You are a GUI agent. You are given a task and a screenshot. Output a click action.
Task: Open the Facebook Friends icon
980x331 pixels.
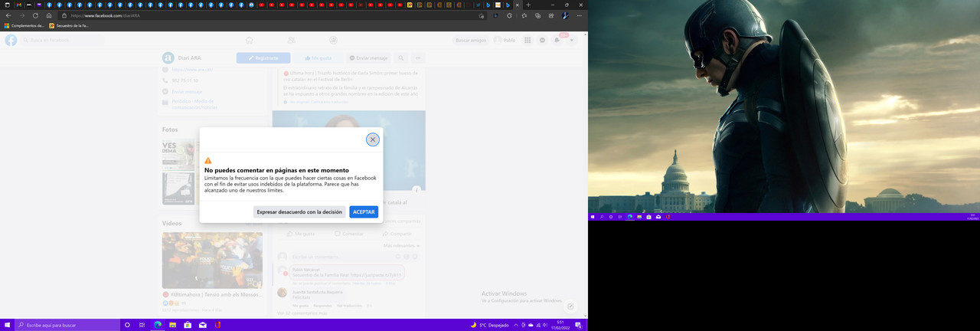(291, 40)
